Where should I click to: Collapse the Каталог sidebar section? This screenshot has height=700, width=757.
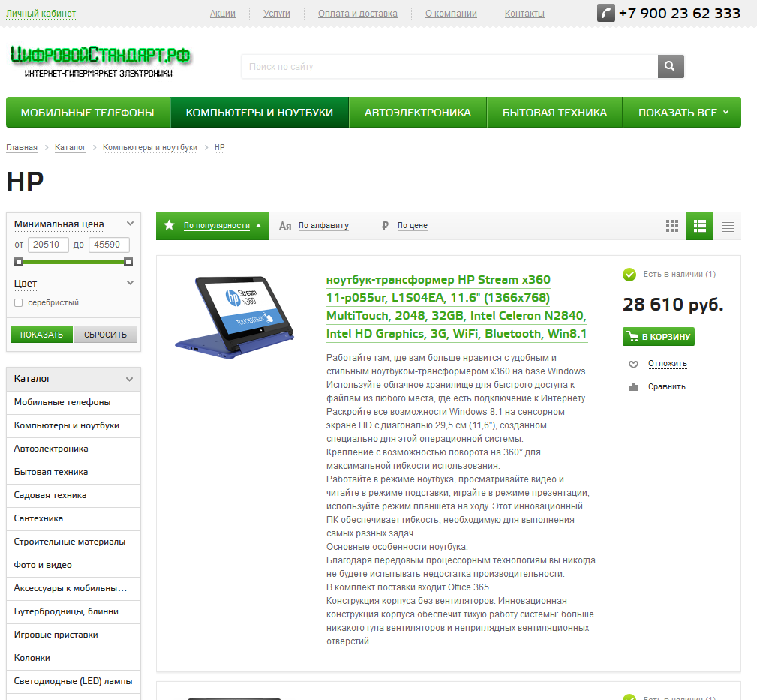pyautogui.click(x=129, y=379)
